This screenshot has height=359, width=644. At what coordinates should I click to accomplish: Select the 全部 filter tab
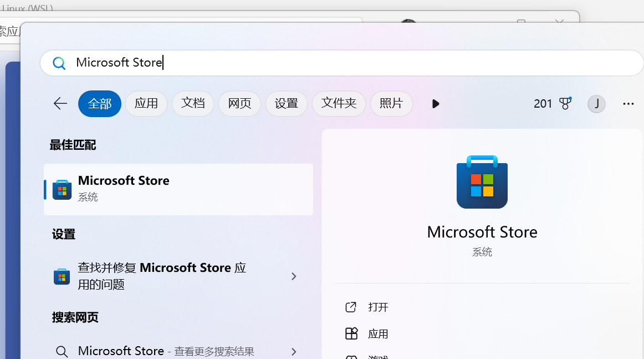[100, 104]
